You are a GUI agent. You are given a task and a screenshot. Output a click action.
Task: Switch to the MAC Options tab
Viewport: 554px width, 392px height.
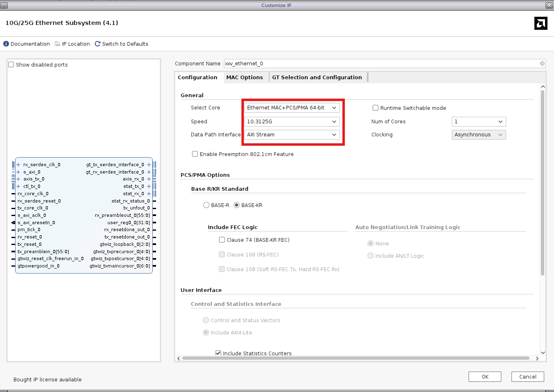pyautogui.click(x=244, y=77)
